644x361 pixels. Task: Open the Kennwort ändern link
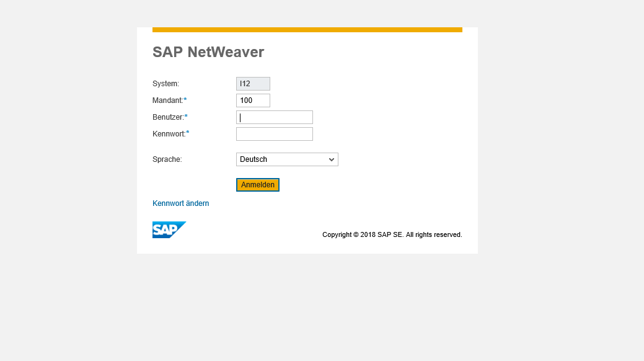[180, 203]
